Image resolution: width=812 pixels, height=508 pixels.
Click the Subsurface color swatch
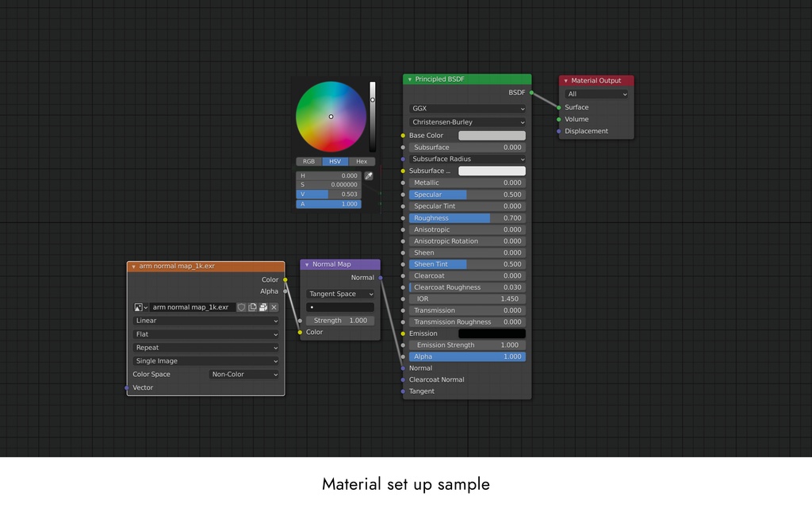pyautogui.click(x=492, y=171)
